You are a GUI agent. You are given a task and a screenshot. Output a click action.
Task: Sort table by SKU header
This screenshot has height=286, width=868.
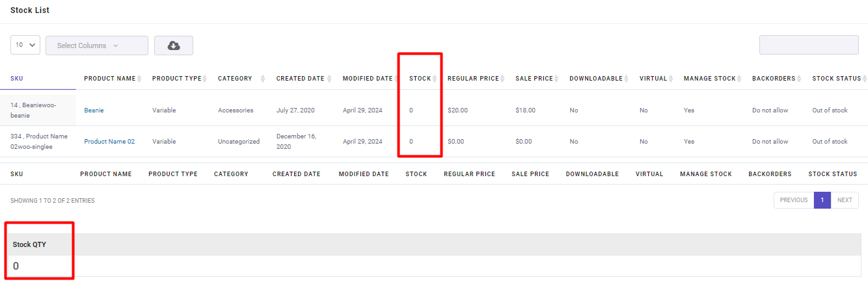[x=17, y=79]
